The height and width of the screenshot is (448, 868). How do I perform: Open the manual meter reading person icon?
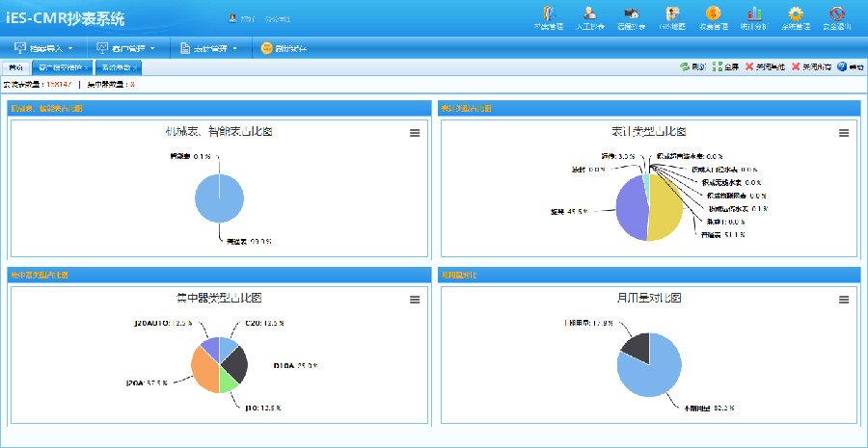tap(589, 16)
